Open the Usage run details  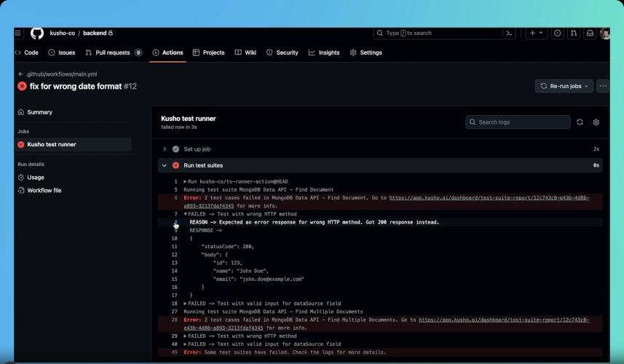(31, 178)
